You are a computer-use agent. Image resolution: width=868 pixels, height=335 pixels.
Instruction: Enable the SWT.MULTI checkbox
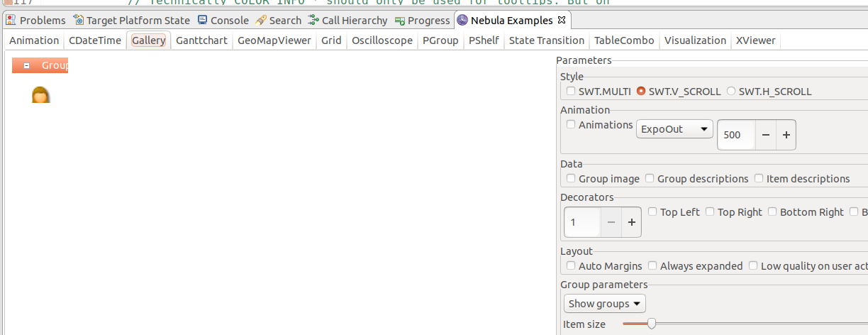coord(571,91)
